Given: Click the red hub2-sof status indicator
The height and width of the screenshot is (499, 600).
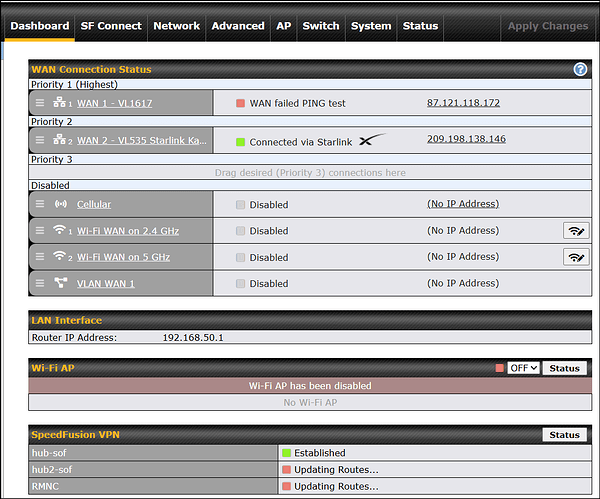Looking at the screenshot, I should pyautogui.click(x=286, y=470).
